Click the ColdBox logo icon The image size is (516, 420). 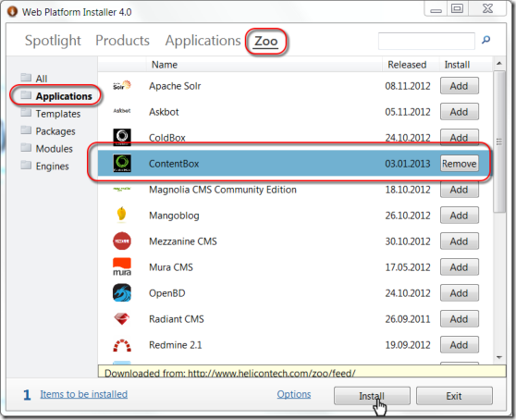point(122,137)
